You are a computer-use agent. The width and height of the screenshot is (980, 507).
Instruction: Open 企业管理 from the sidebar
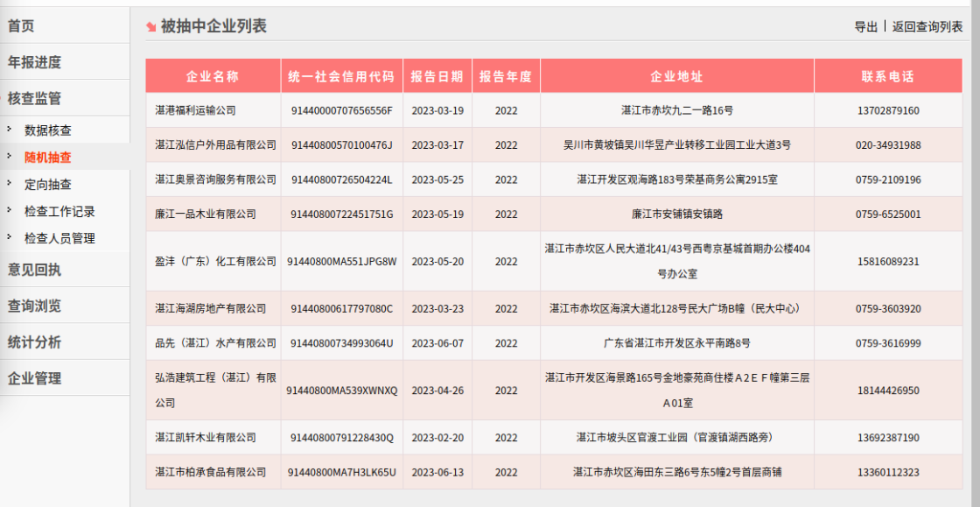[36, 378]
